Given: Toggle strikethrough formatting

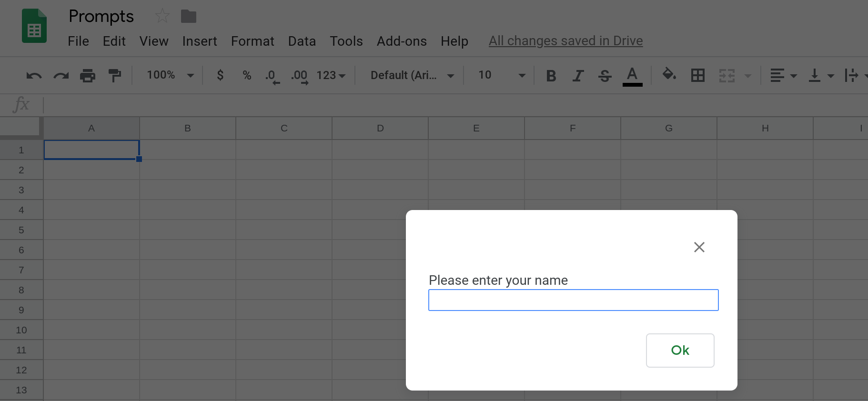Looking at the screenshot, I should click(605, 76).
